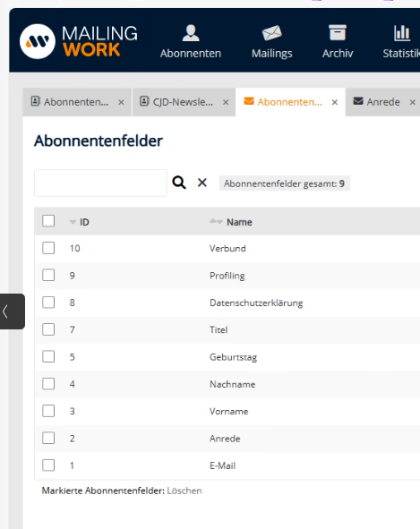
Task: Open the Geburtstag field entry
Action: 234,357
